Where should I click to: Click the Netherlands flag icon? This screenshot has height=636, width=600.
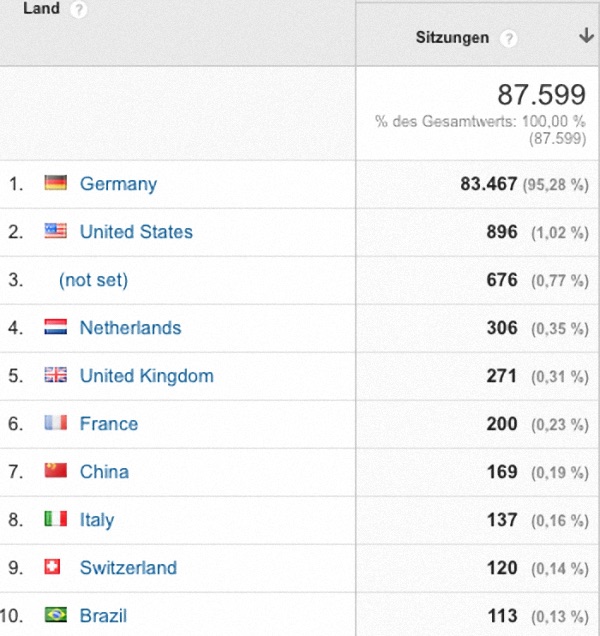click(56, 327)
